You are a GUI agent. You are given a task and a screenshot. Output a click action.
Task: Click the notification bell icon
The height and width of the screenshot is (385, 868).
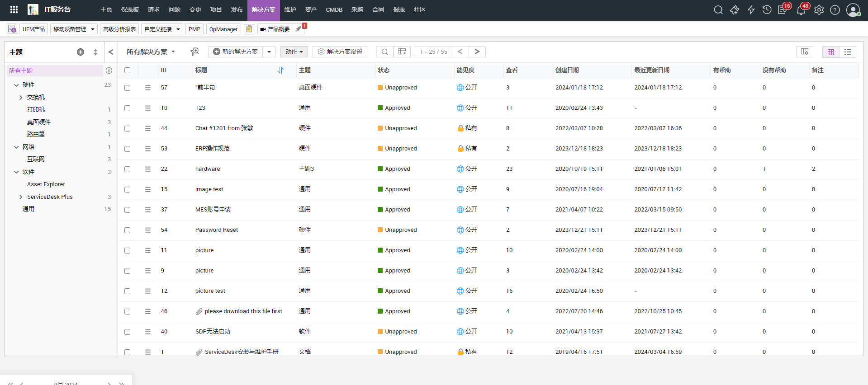pyautogui.click(x=801, y=10)
